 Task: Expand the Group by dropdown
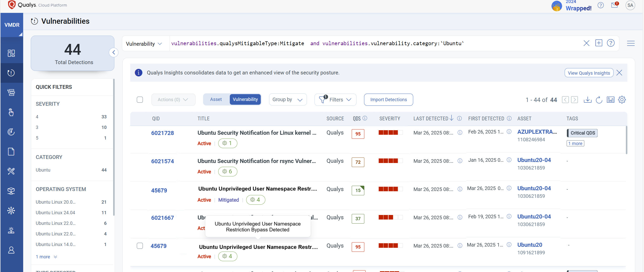click(287, 100)
